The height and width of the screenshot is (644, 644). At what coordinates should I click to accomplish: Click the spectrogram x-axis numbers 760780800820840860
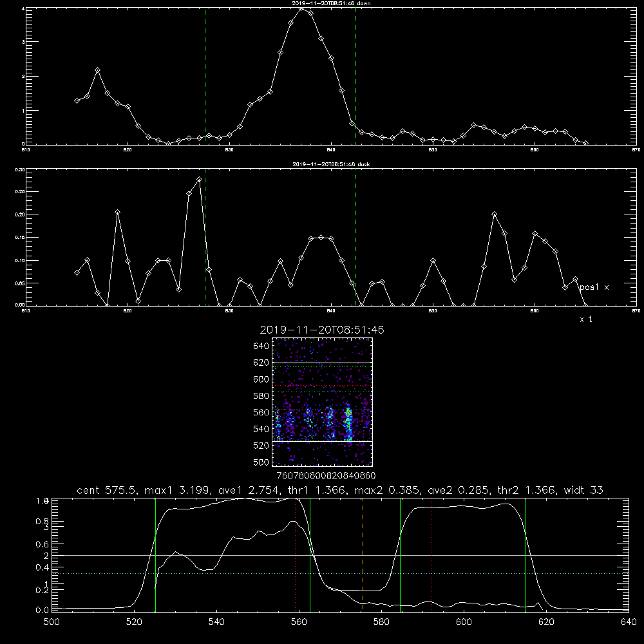click(x=326, y=475)
